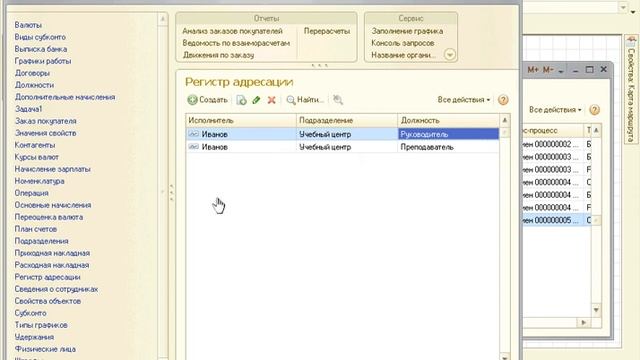Open Значения свойств in navigation panel
Viewport: 640px width, 360px height.
coord(45,133)
